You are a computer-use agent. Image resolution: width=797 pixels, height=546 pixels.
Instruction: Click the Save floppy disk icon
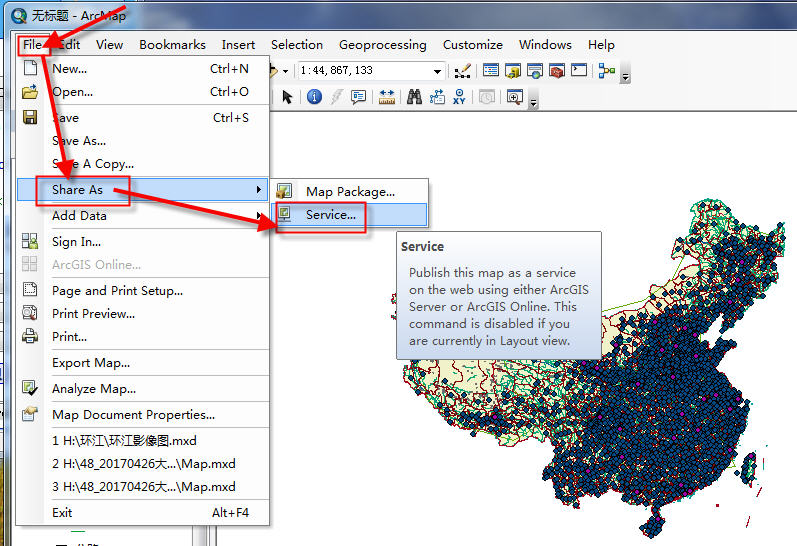30,117
